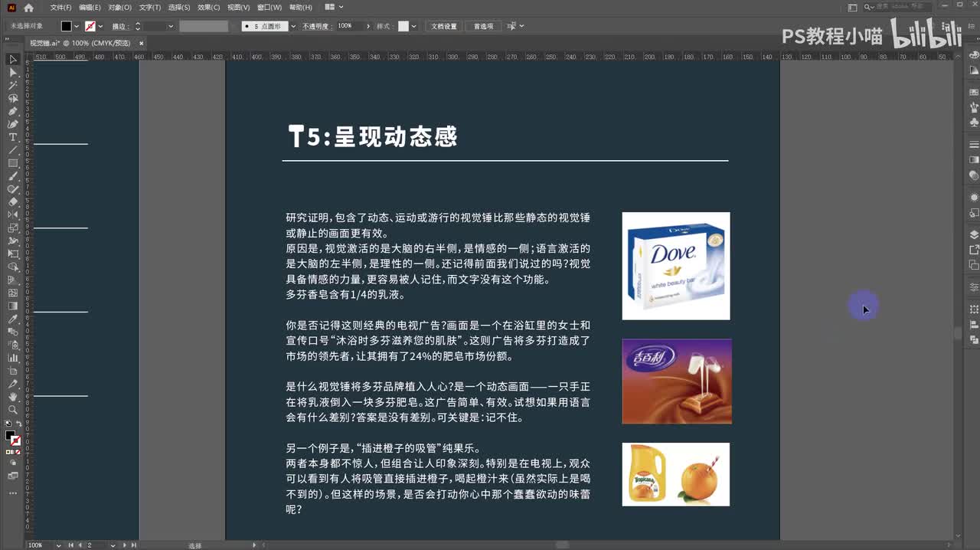Image resolution: width=980 pixels, height=550 pixels.
Task: Toggle drawing mode button
Action: click(x=13, y=463)
